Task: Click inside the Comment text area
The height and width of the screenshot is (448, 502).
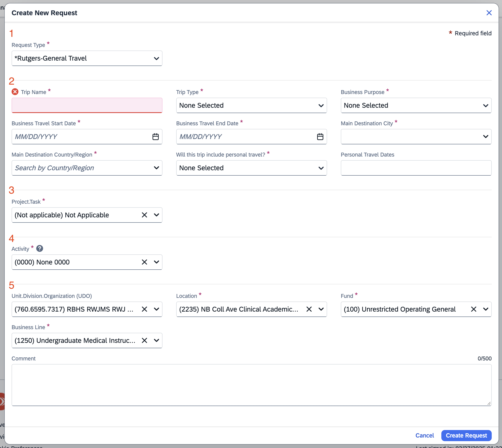Action: (x=251, y=385)
